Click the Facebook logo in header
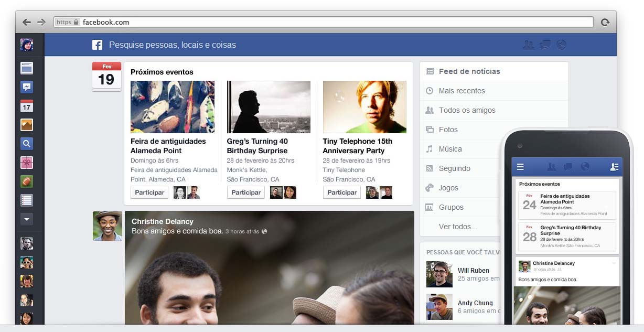644x332 pixels. (97, 45)
